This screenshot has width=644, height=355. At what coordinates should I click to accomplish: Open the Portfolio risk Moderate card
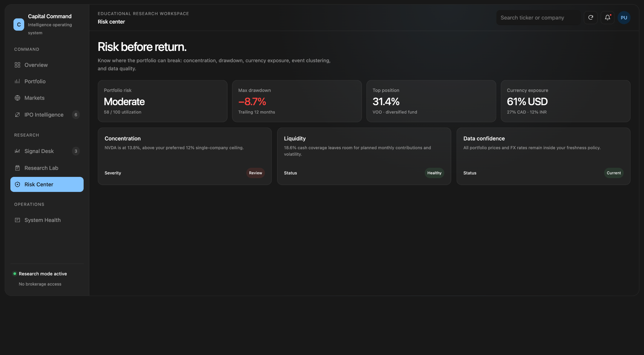[x=163, y=101]
